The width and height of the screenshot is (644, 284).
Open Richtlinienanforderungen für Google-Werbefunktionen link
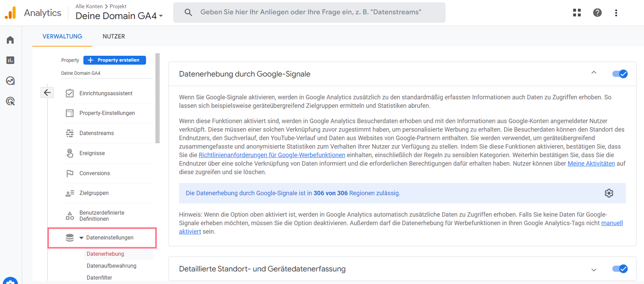(x=272, y=155)
